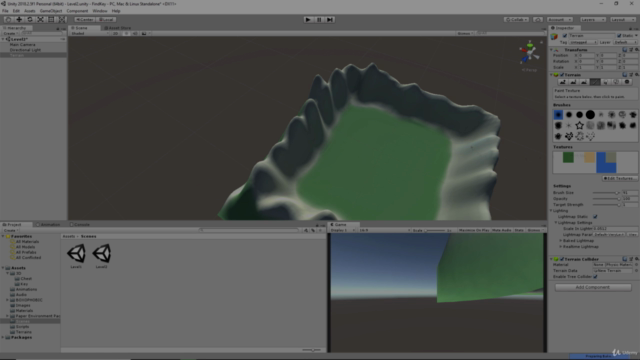Screen dimensions: 640x360
Task: Open the Level1 scene asset
Action: (76, 256)
